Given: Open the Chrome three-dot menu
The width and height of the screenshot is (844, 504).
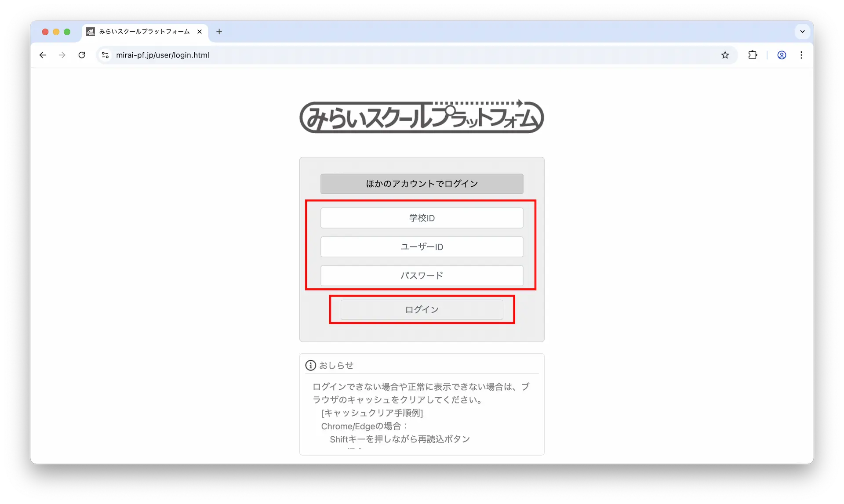Looking at the screenshot, I should coord(801,55).
